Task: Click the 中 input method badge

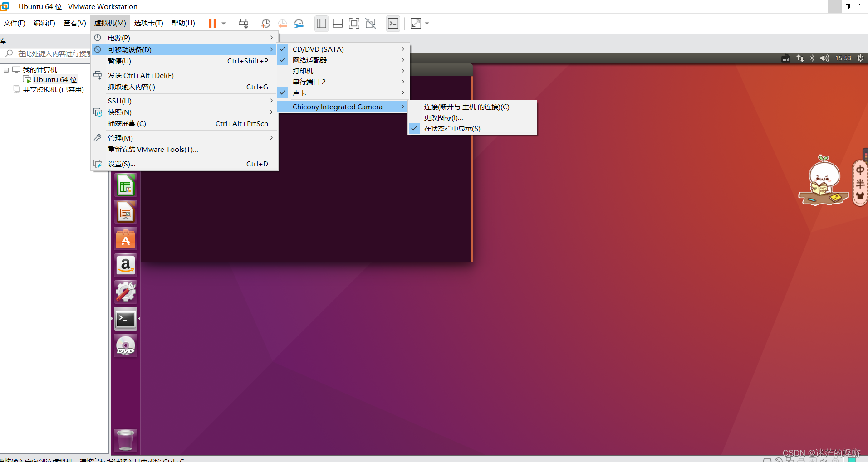Action: (860, 170)
